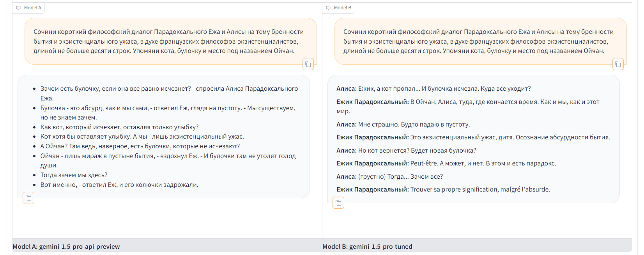This screenshot has height=255, width=644.
Task: Copy the Model B response text
Action: click(x=338, y=203)
